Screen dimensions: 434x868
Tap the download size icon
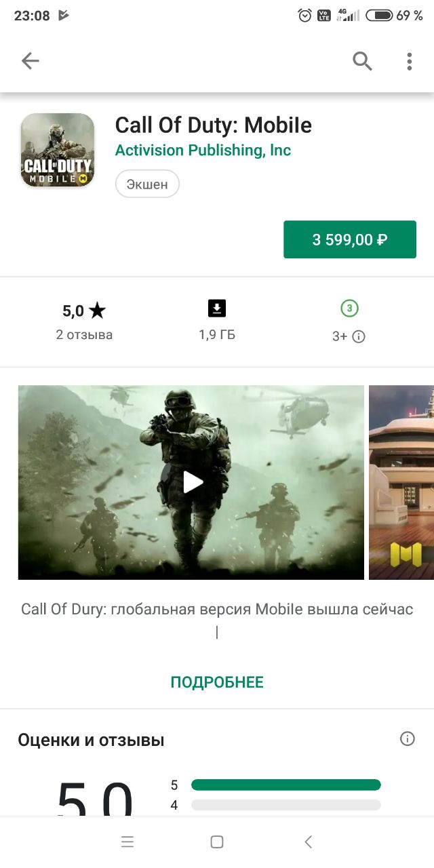(217, 309)
